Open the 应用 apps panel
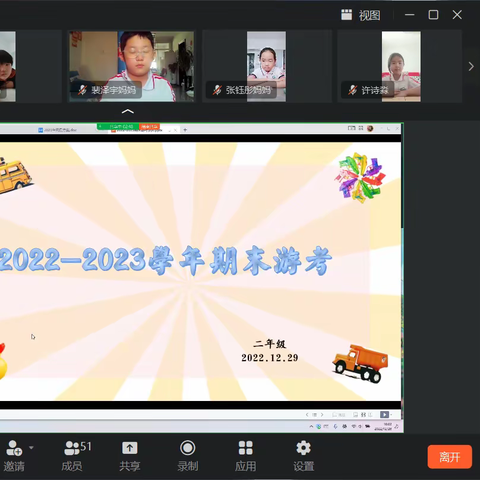The image size is (480, 480). click(x=246, y=456)
